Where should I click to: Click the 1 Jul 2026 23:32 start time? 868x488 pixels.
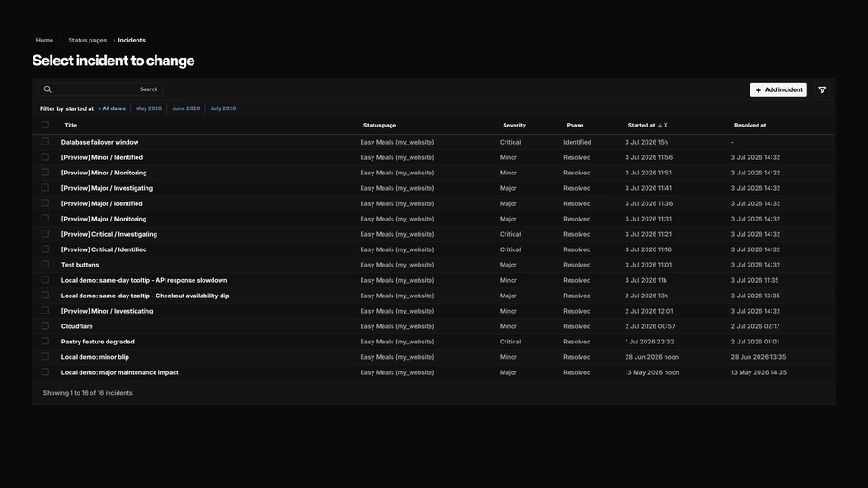[x=649, y=342]
